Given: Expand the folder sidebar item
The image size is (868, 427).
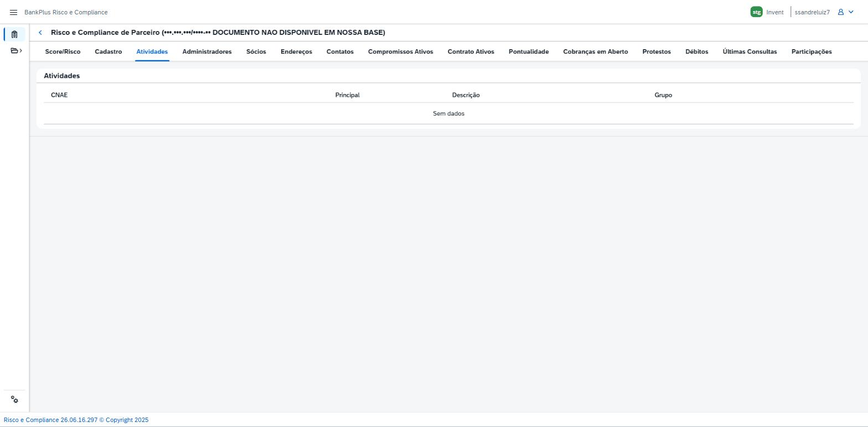Looking at the screenshot, I should (x=16, y=51).
